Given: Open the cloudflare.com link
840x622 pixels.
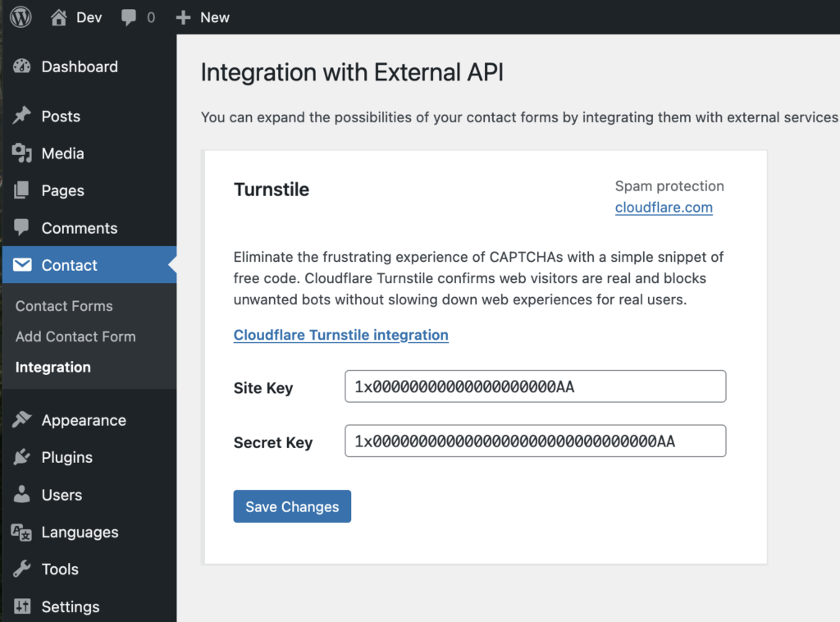Looking at the screenshot, I should pyautogui.click(x=664, y=207).
